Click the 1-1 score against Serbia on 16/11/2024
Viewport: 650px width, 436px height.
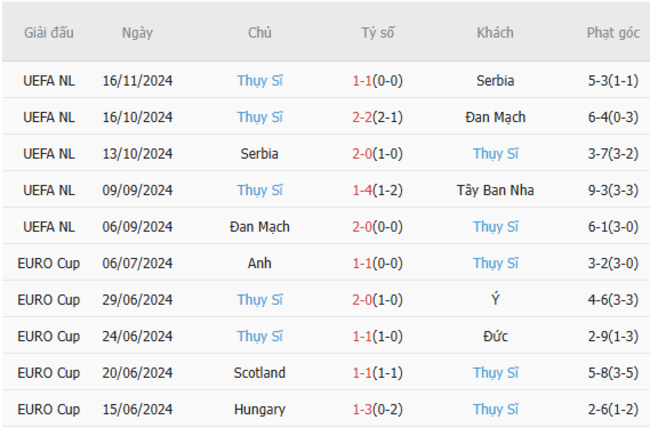click(362, 80)
